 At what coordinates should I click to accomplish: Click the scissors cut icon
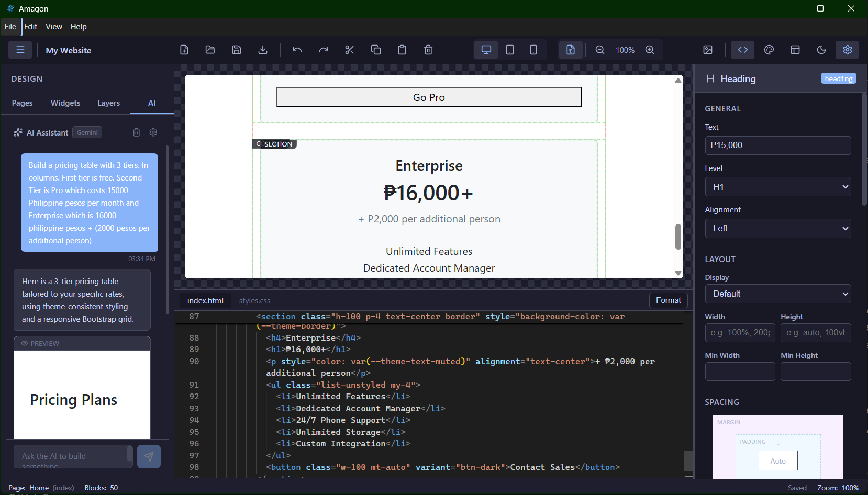tap(350, 50)
